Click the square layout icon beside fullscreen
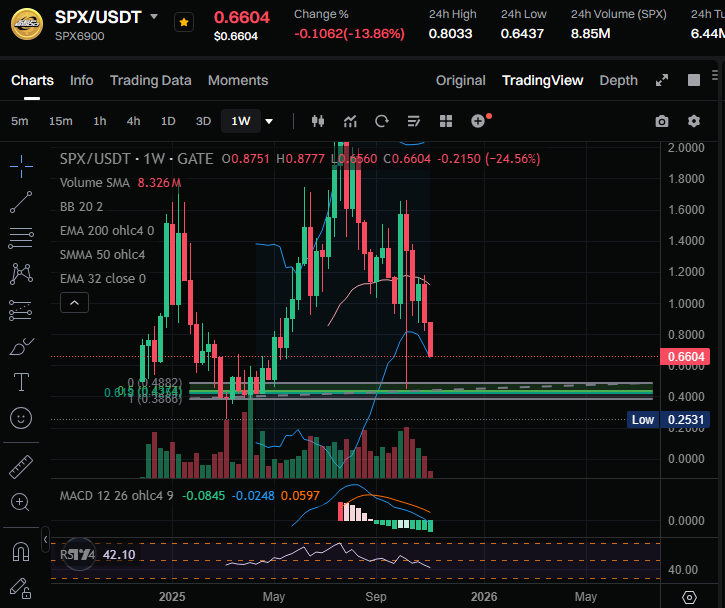This screenshot has height=608, width=725. pyautogui.click(x=694, y=80)
